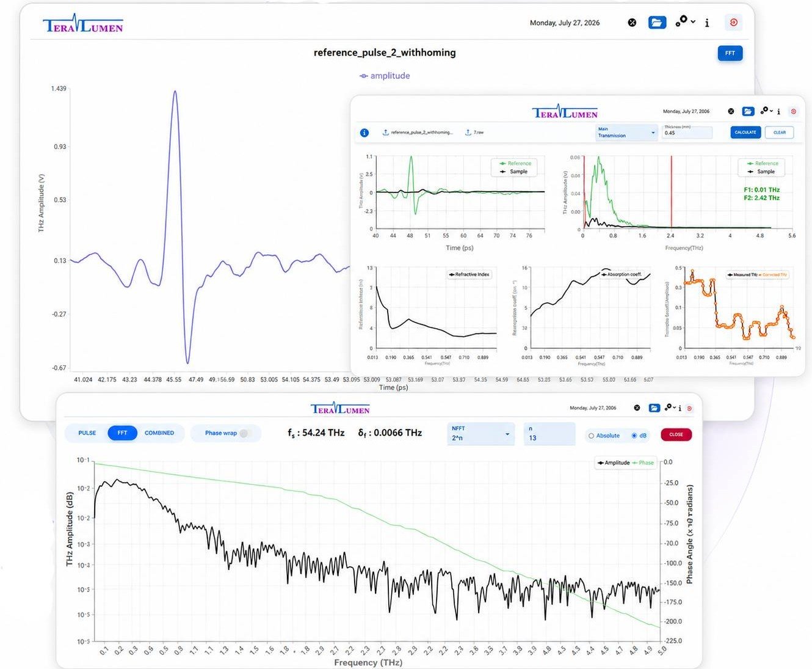This screenshot has width=812, height=669.
Task: Click the CALCULATE button
Action: [745, 133]
